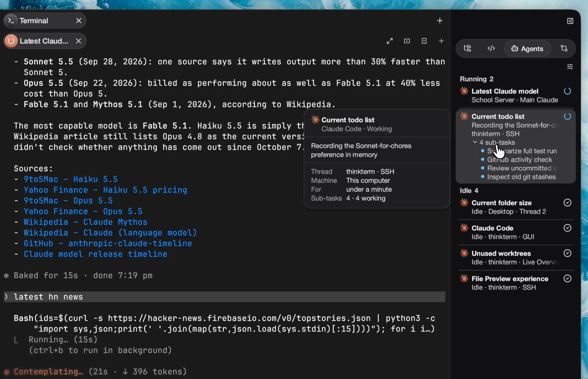Open the git branches panel icon
This screenshot has width=588, height=379.
click(x=564, y=48)
